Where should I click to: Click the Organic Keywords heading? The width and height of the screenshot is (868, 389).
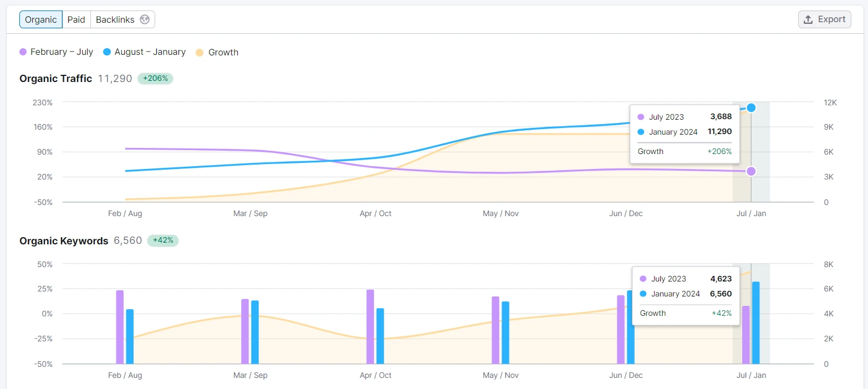64,241
